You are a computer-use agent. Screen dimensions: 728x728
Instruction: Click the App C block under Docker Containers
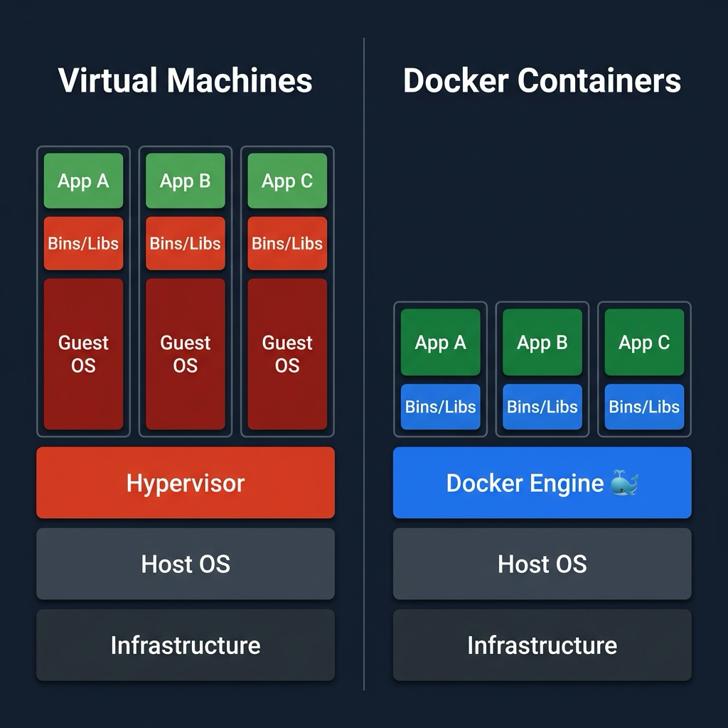(644, 342)
